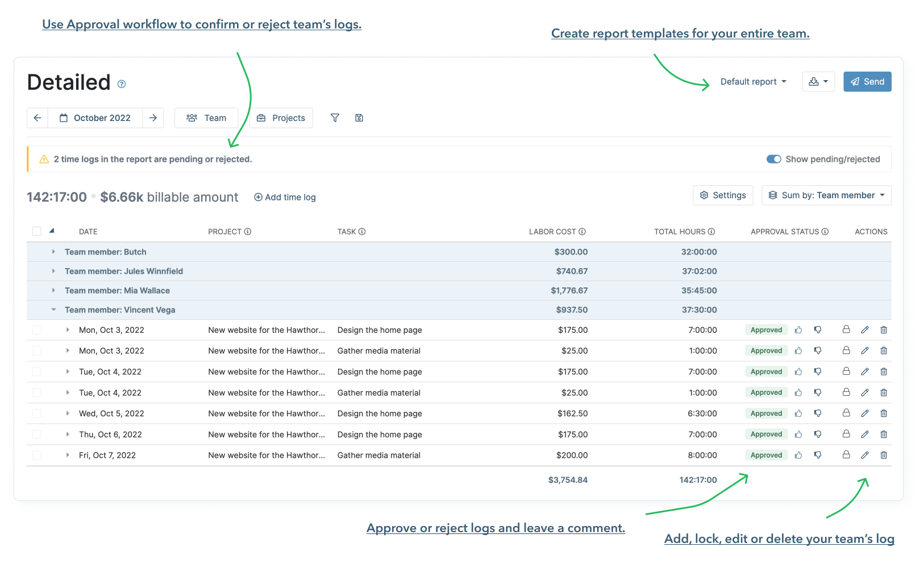This screenshot has width=924, height=568.
Task: Open the Team filter
Action: 206,118
